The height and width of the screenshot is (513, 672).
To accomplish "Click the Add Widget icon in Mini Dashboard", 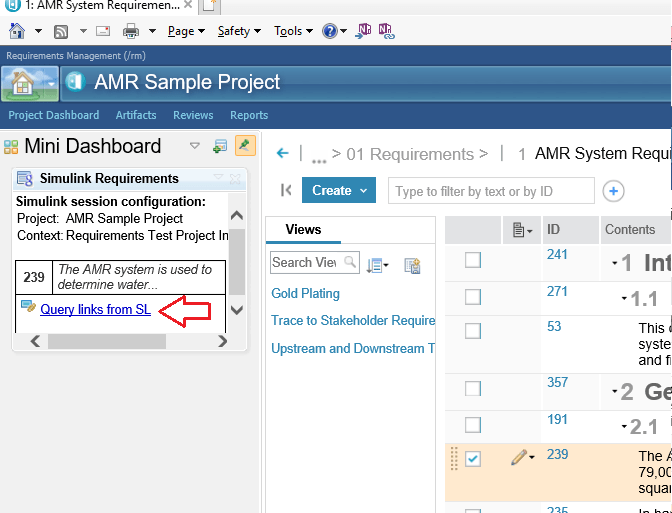I will pyautogui.click(x=220, y=147).
